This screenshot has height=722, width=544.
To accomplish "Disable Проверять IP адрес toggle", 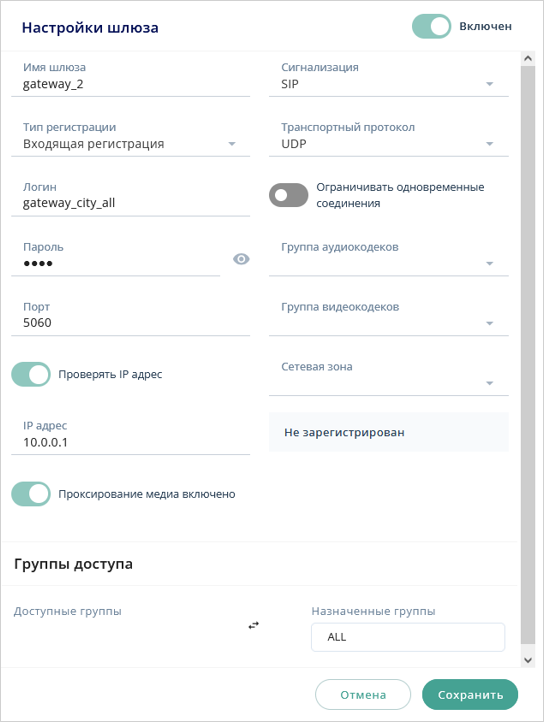I will [31, 374].
